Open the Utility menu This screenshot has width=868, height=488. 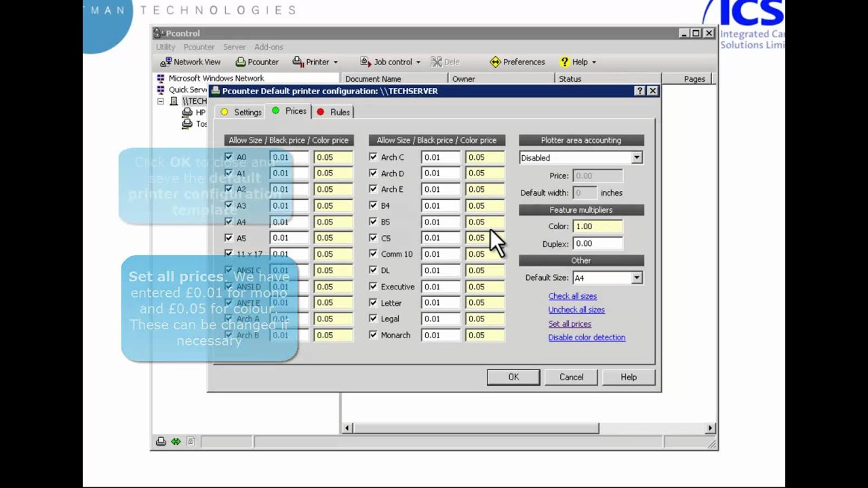coord(165,47)
